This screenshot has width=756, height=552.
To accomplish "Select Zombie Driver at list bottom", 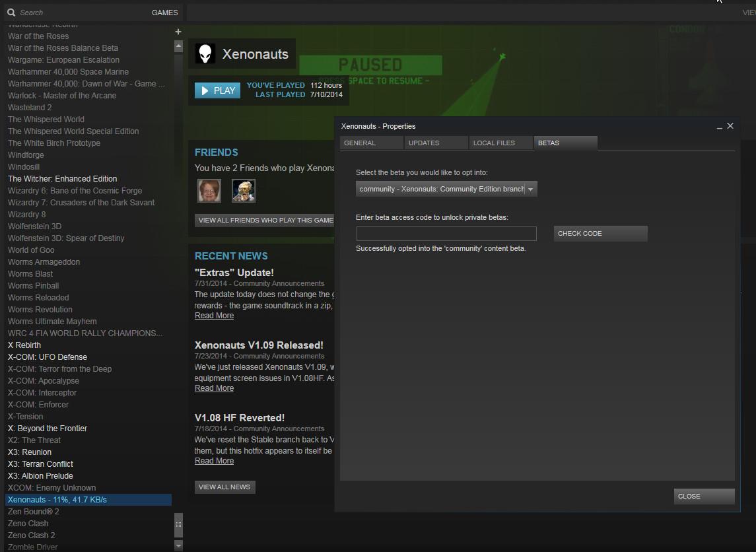I will (32, 547).
